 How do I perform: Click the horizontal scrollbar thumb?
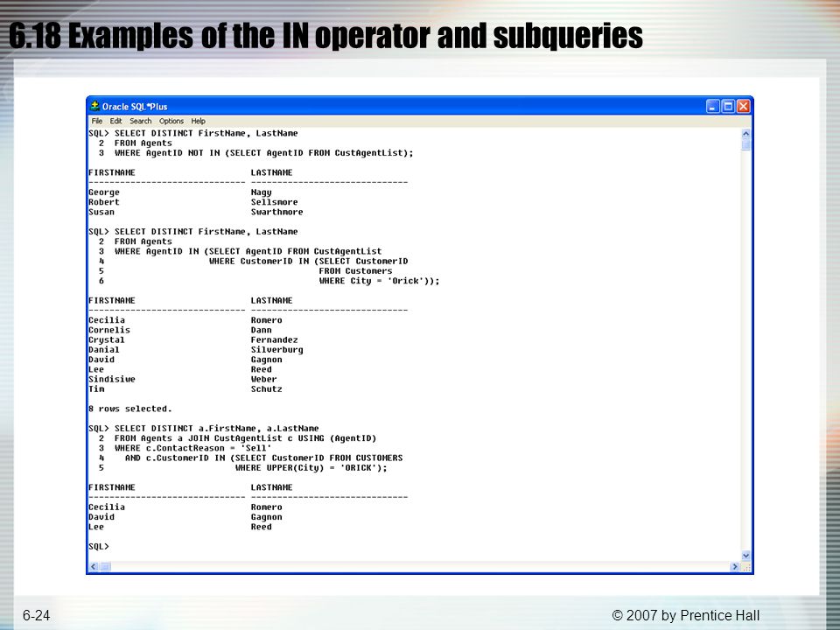[106, 567]
